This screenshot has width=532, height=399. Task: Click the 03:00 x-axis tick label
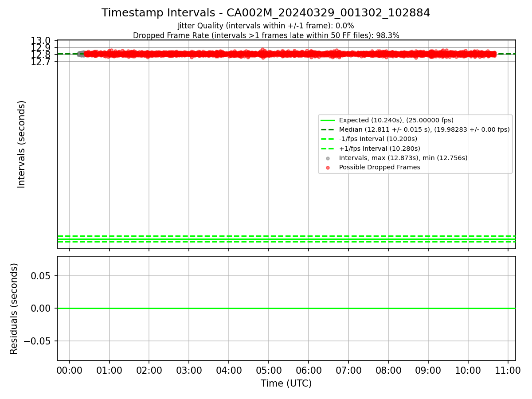[x=189, y=370]
